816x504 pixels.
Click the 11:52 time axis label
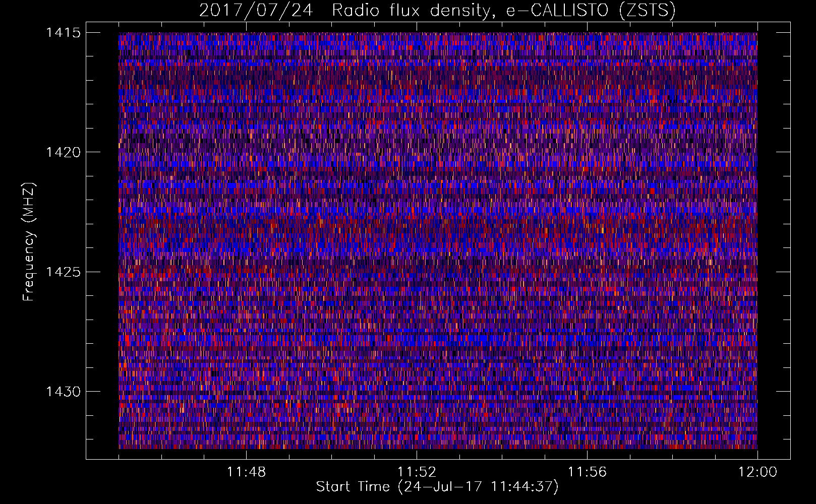pyautogui.click(x=417, y=472)
